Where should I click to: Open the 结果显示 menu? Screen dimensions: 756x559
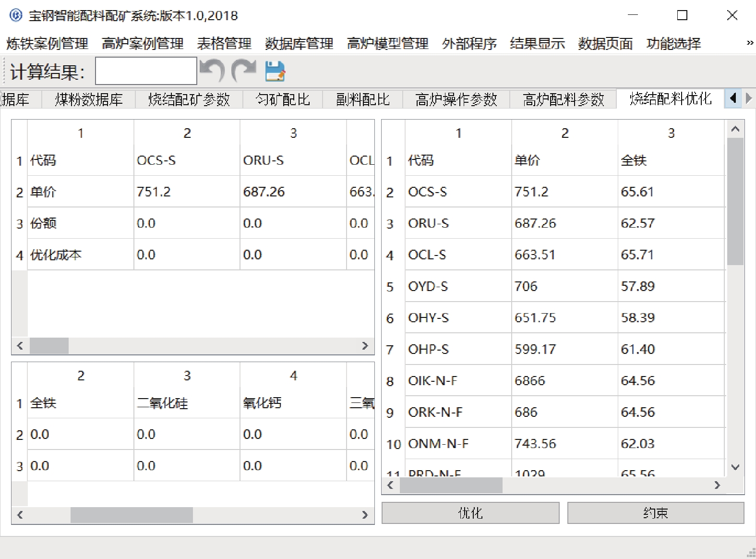coord(537,44)
